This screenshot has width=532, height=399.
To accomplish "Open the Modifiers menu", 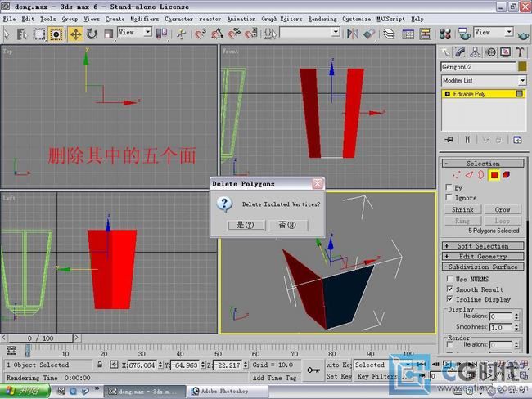I will tap(145, 19).
